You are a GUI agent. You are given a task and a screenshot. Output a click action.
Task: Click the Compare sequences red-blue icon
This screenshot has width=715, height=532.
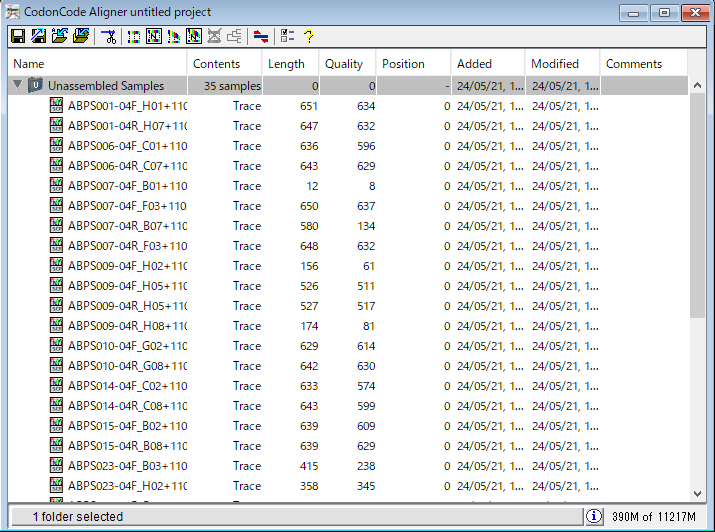260,37
